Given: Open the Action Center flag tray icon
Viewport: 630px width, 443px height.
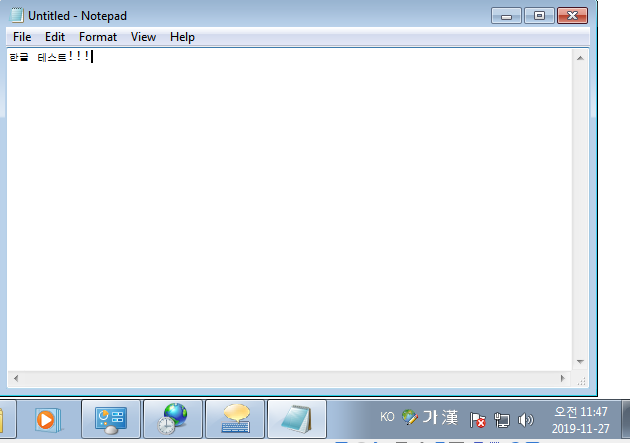Looking at the screenshot, I should click(478, 419).
